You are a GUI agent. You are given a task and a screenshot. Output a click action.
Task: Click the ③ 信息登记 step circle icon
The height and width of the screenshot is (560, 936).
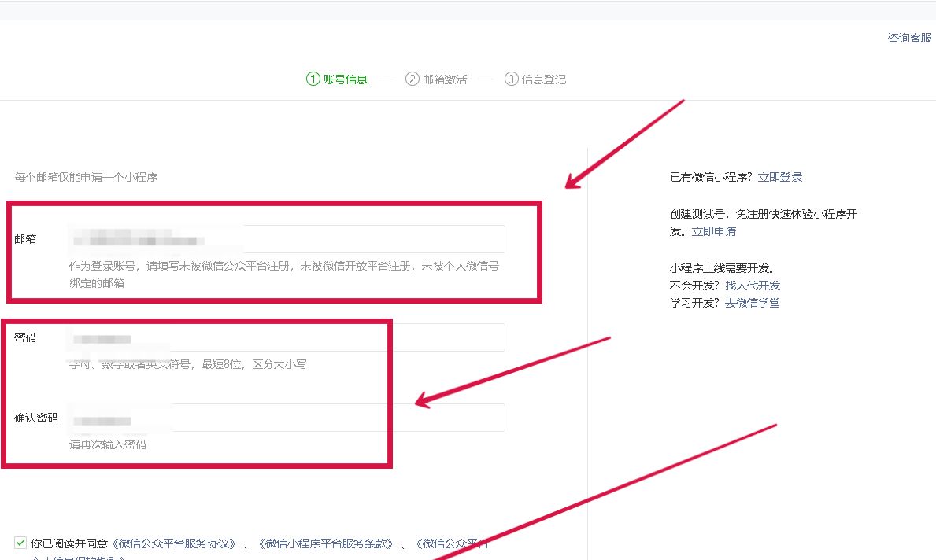pos(512,79)
